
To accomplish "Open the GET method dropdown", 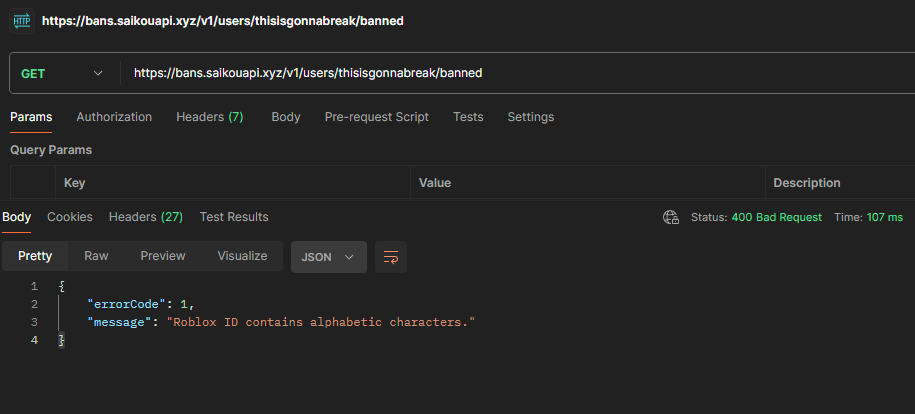I will pos(62,74).
